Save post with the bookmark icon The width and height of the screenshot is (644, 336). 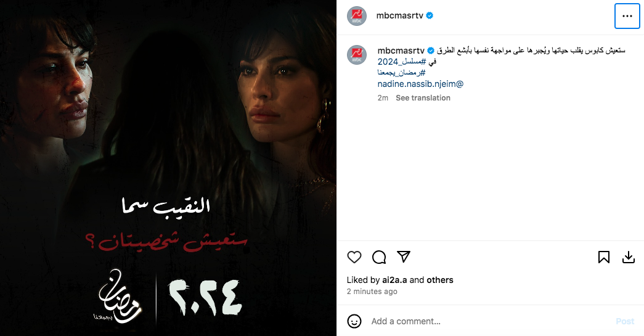(604, 257)
